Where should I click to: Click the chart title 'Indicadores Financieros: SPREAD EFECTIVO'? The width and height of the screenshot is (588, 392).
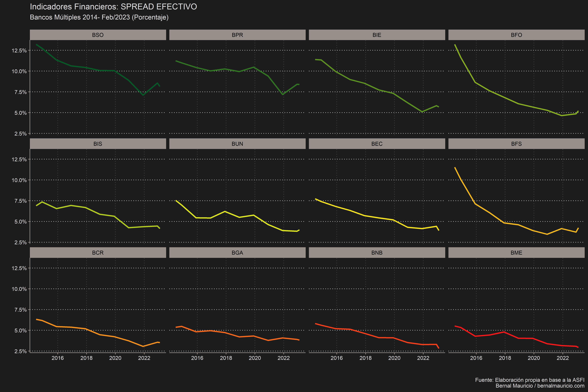point(113,7)
